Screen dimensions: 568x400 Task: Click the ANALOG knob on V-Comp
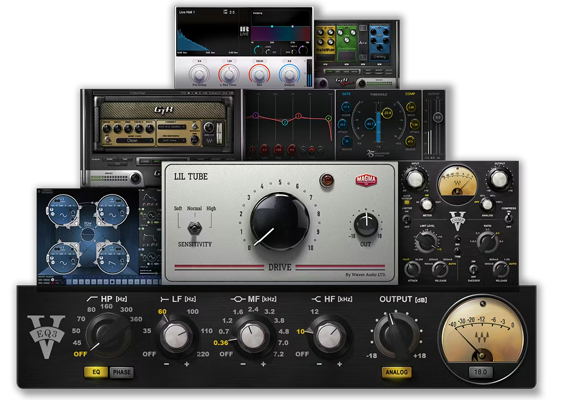click(487, 205)
